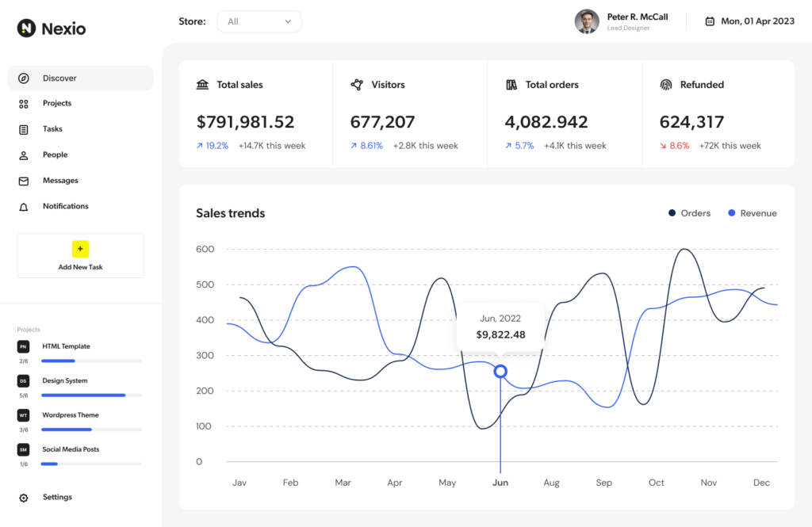Click the Notifications bell icon
Screen dimensions: 812x527
tap(24, 207)
